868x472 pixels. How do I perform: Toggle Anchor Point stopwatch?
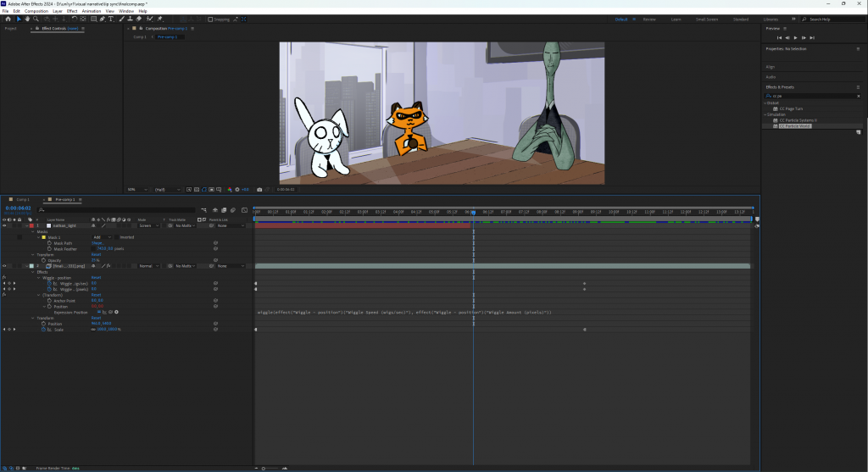point(49,301)
